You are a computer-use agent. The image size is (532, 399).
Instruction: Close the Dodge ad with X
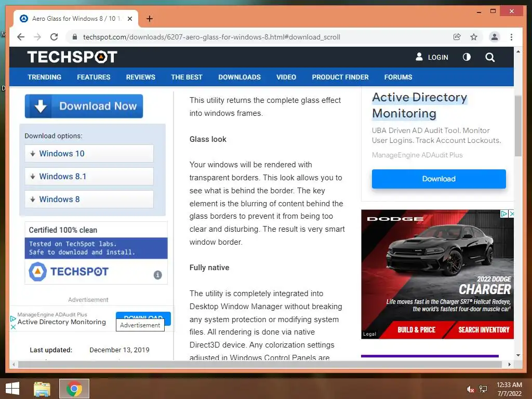point(512,214)
